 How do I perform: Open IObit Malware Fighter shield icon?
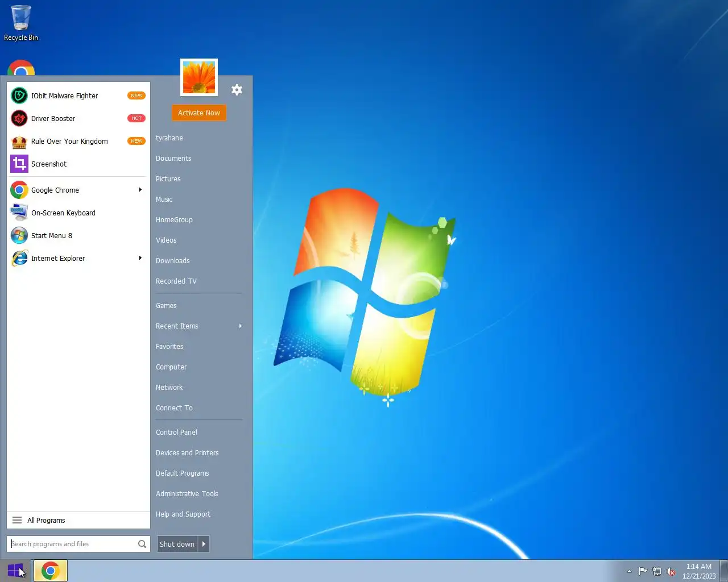[19, 95]
